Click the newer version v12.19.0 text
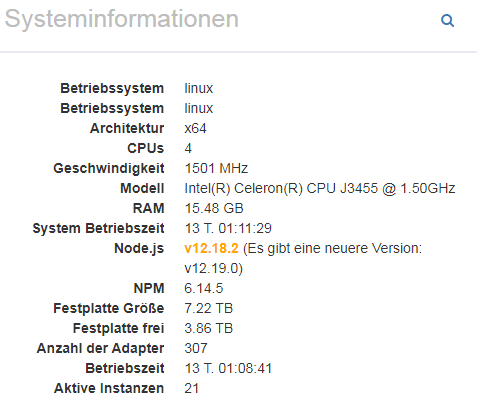This screenshot has height=404, width=477. 213,268
